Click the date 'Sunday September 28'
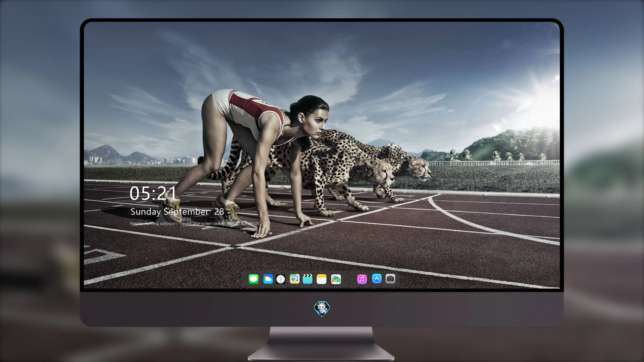 177,212
